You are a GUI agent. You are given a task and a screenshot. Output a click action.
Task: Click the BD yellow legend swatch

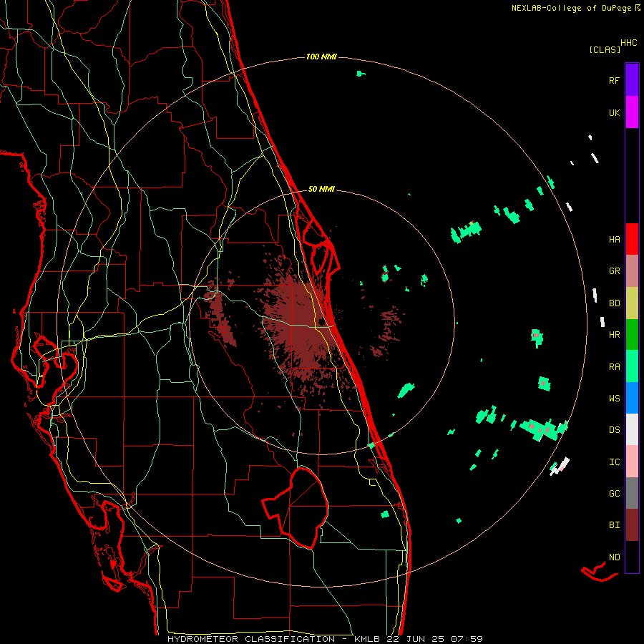[632, 303]
